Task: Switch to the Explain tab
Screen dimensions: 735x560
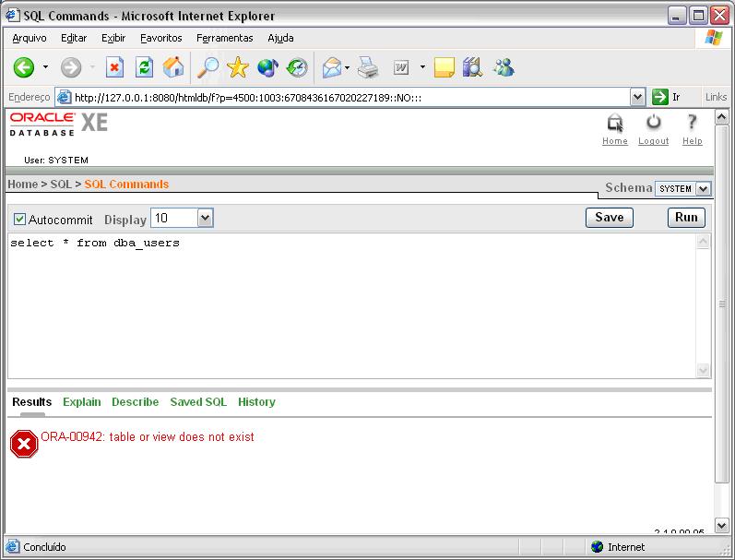Action: click(x=81, y=402)
